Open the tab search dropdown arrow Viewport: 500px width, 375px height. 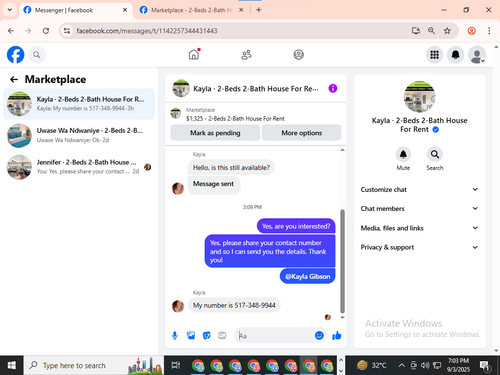point(10,10)
